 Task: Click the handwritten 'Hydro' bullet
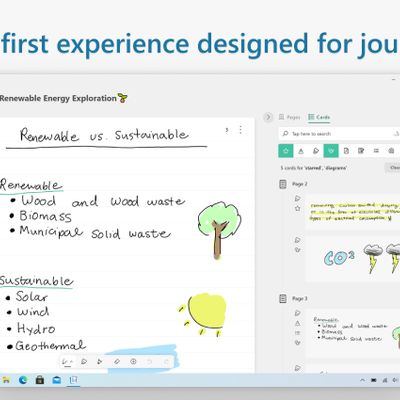coord(36,329)
